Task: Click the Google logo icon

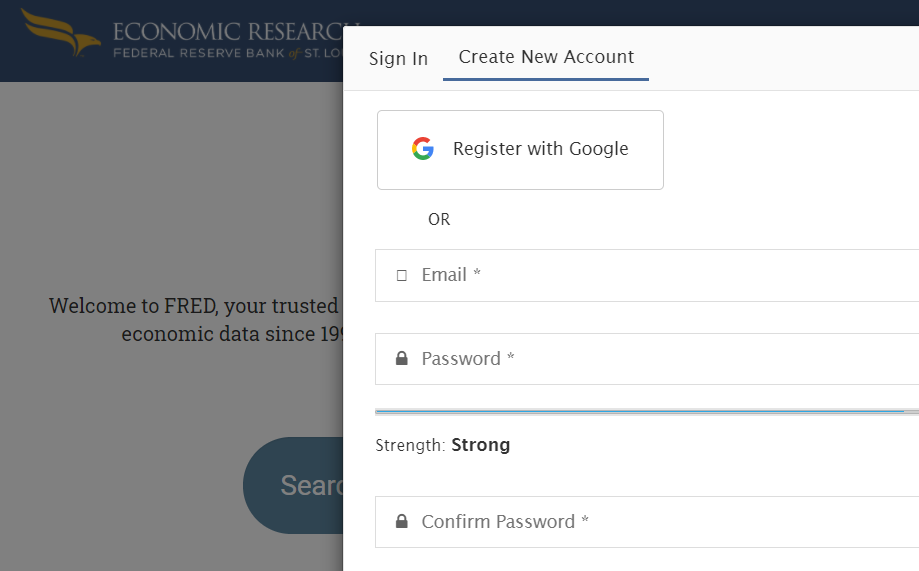Action: (x=423, y=149)
